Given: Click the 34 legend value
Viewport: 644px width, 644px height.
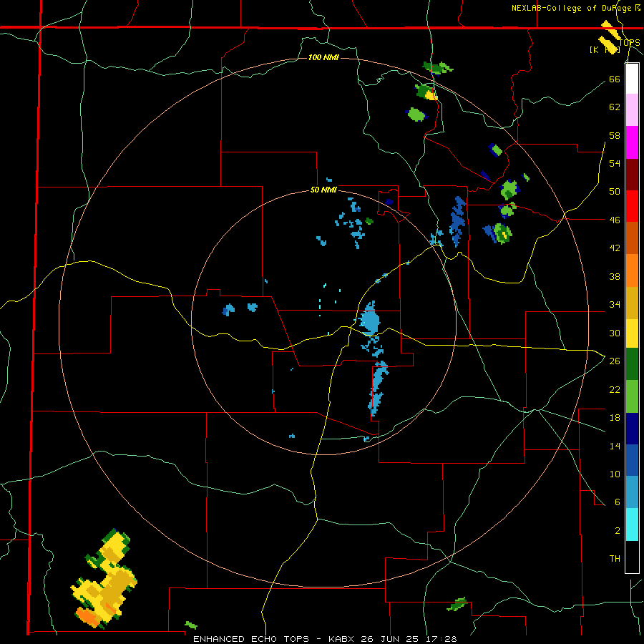Looking at the screenshot, I should (615, 304).
